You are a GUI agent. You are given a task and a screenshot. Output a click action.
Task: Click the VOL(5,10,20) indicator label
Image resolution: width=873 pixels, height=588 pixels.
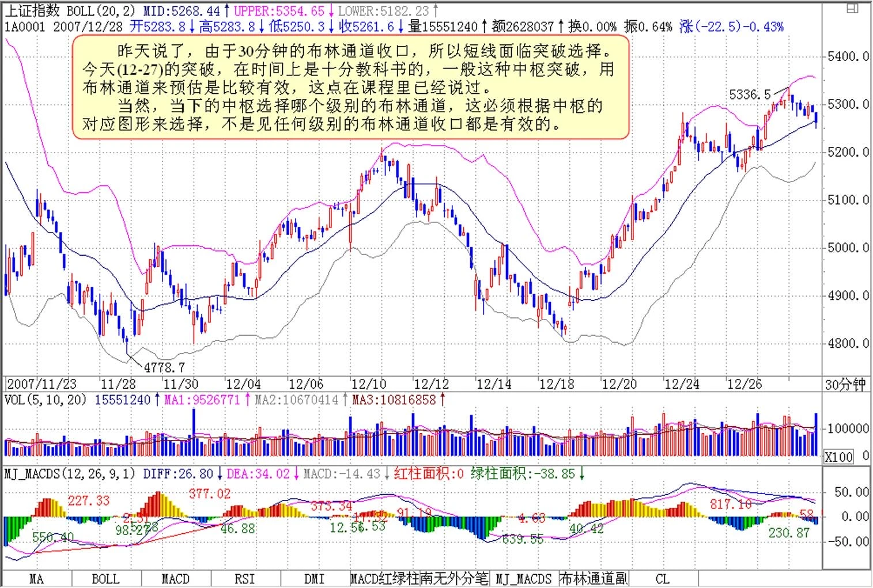(45, 400)
